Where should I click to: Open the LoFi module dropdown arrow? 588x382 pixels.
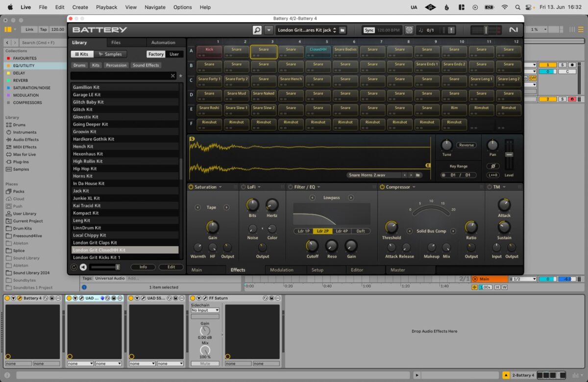(259, 187)
